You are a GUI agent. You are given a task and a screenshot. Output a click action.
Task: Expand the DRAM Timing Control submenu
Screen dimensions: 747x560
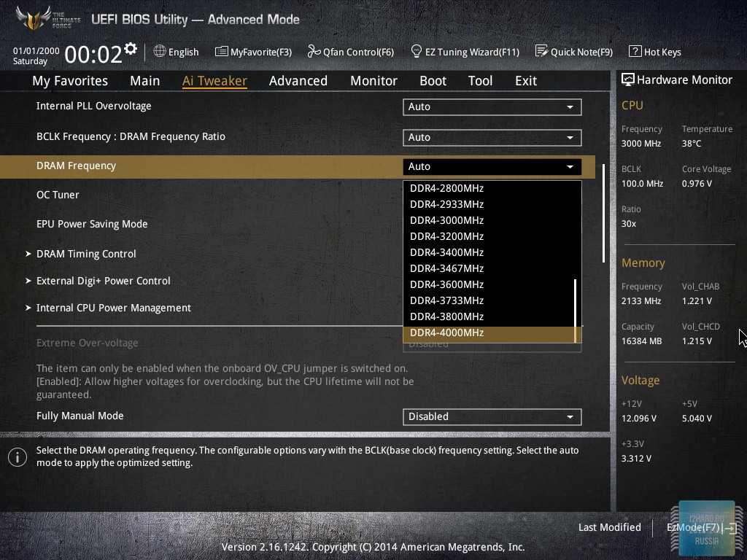pos(86,254)
